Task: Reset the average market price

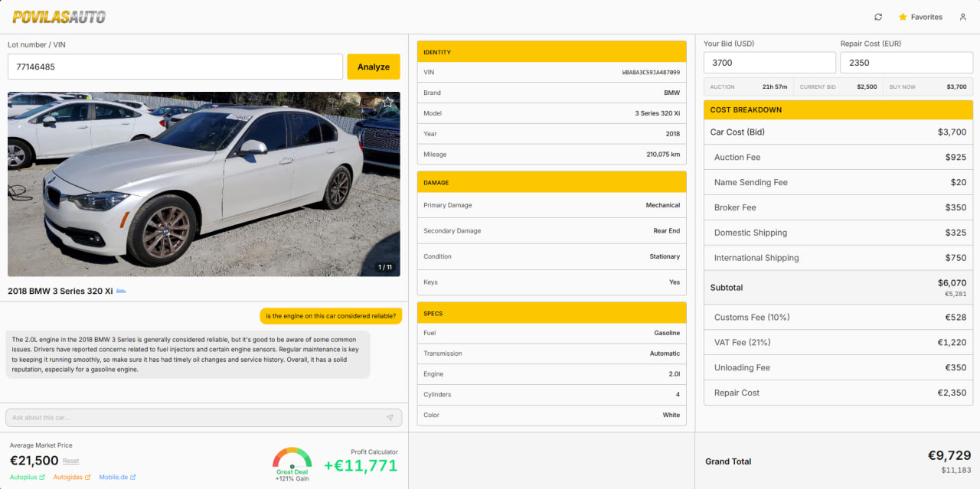Action: pos(71,461)
